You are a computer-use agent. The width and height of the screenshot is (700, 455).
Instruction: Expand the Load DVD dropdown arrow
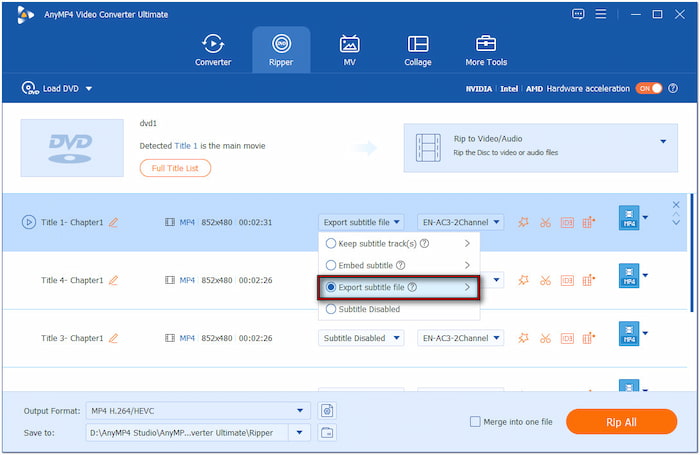(x=89, y=88)
